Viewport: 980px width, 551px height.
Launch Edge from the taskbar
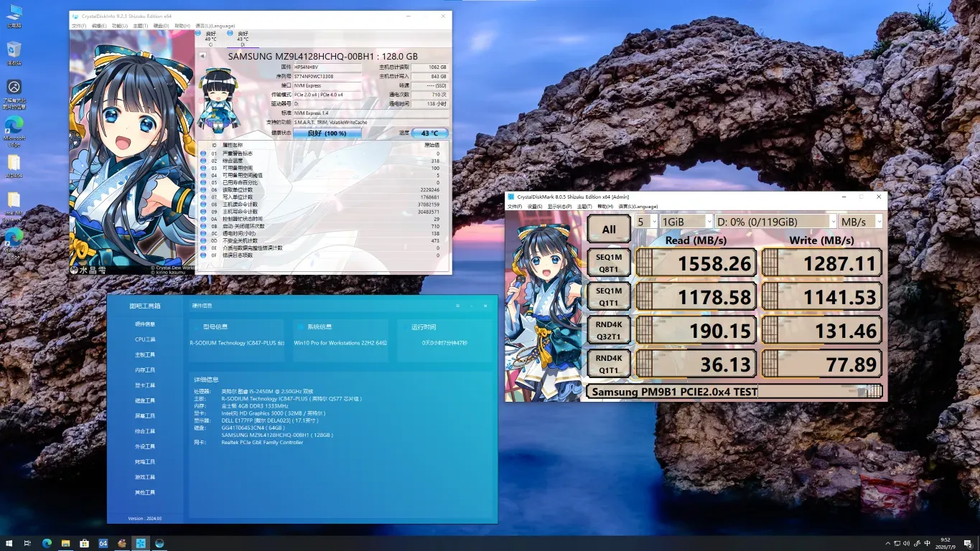[47, 542]
